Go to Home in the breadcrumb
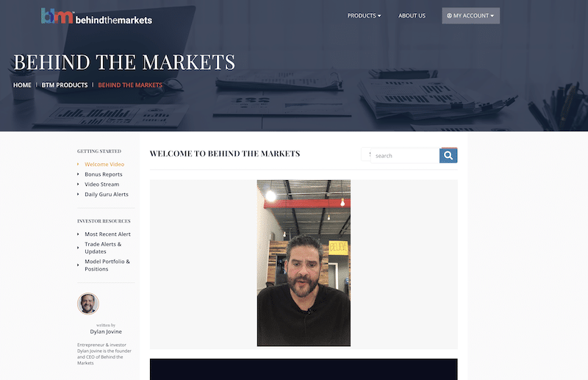This screenshot has width=588, height=380. (22, 85)
